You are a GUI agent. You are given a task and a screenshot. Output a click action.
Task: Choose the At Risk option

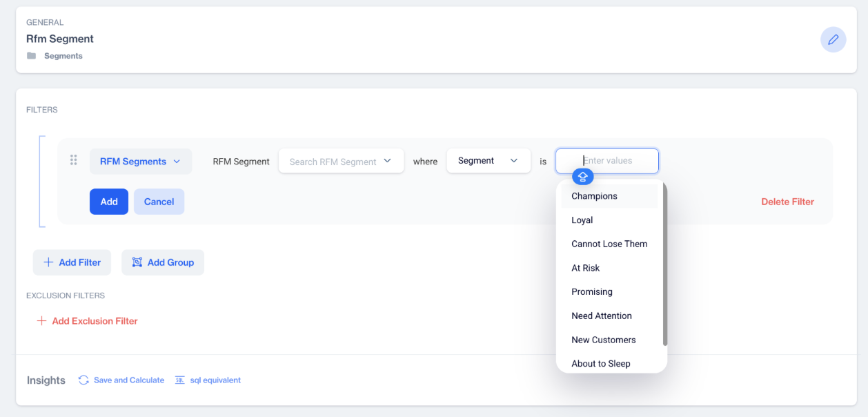click(610, 268)
